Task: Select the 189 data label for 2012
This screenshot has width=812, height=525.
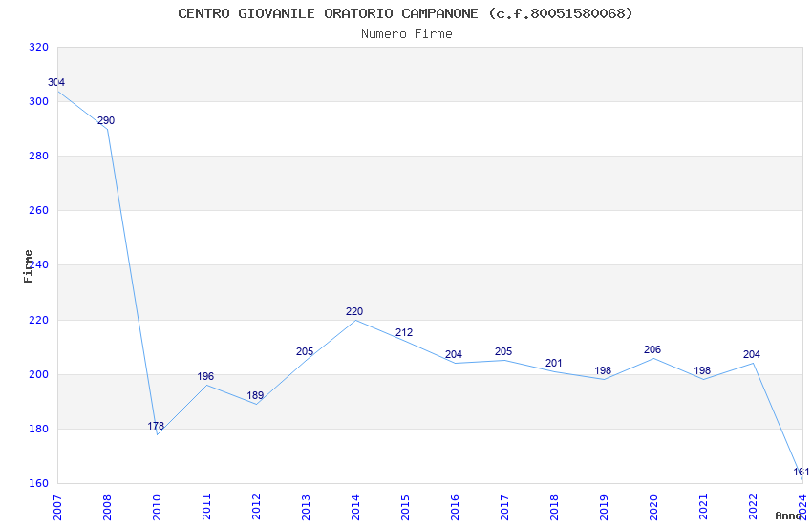Action: pos(255,396)
